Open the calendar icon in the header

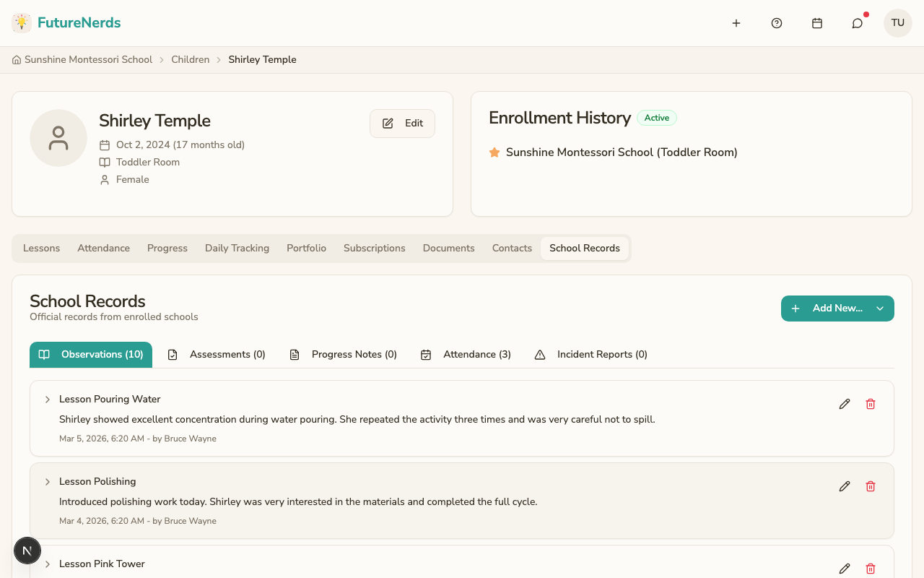(x=816, y=22)
